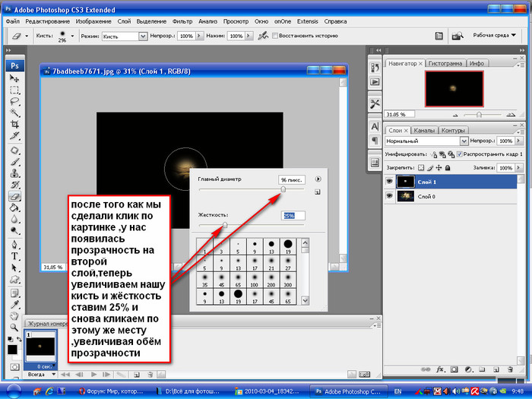Click the Жесткость 25% input field

point(293,216)
